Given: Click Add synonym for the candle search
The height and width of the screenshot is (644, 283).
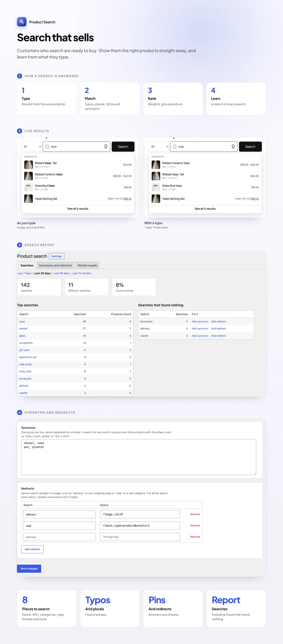Looking at the screenshot, I should click(200, 336).
